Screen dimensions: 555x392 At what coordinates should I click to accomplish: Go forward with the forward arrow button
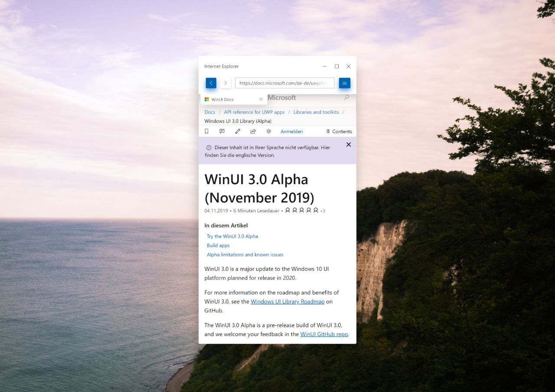[x=225, y=83]
